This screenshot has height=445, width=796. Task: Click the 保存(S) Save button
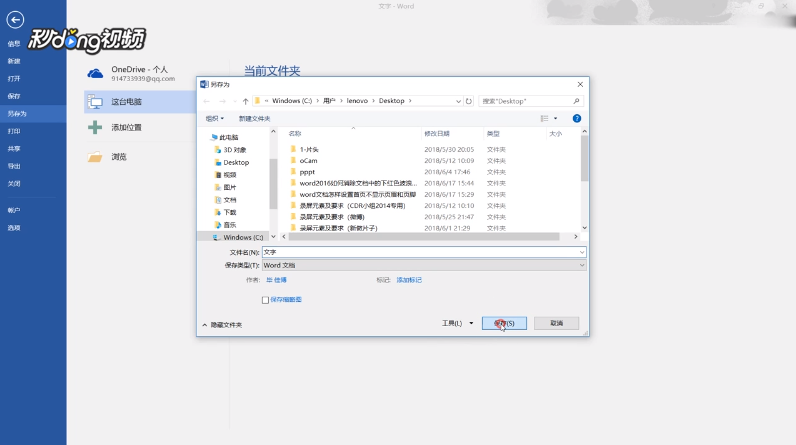tap(504, 323)
